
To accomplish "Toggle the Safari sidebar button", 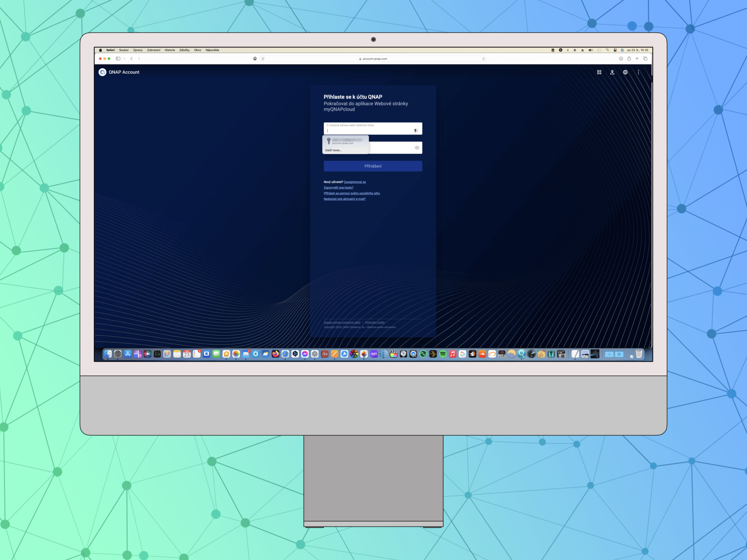I will pyautogui.click(x=118, y=59).
